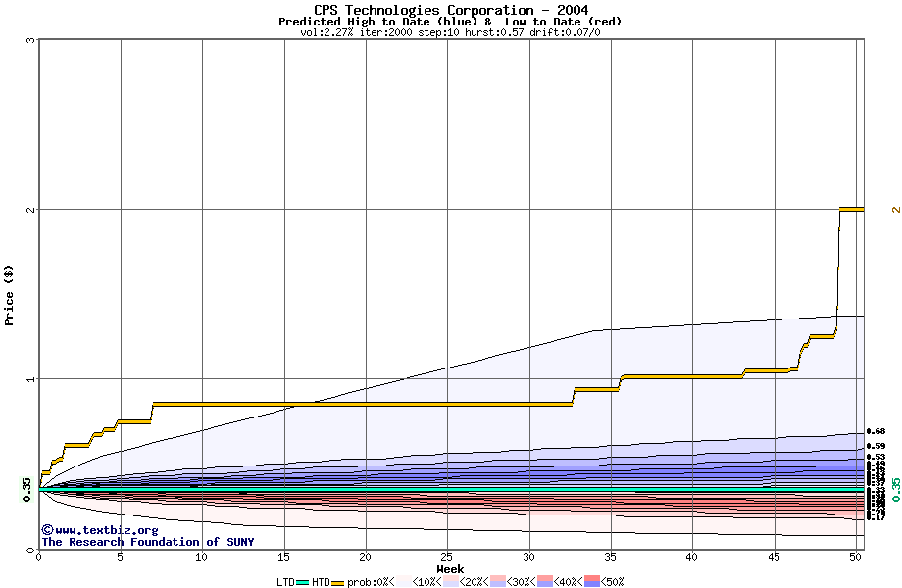Viewport: 902px width, 588px height.
Task: Click price axis tick label 1
Action: tap(31, 379)
